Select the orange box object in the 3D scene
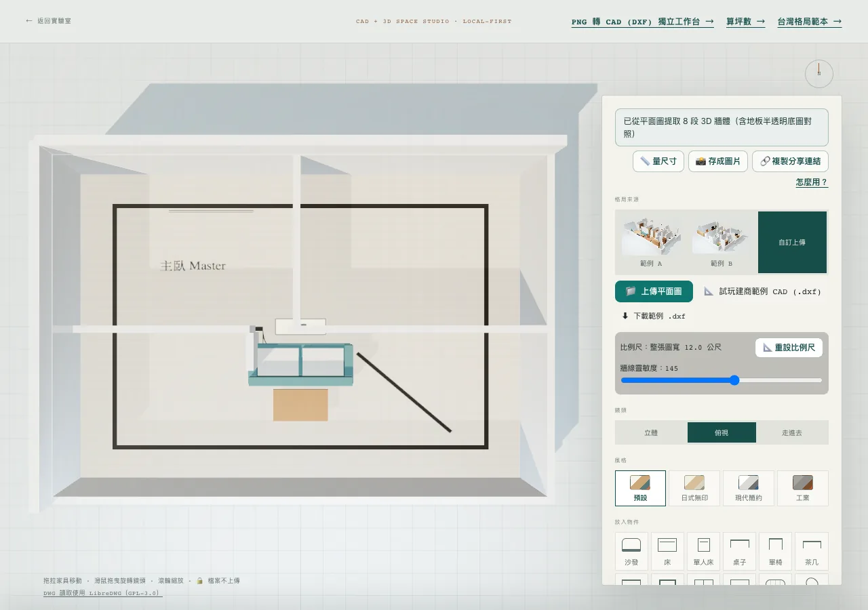 pyautogui.click(x=300, y=405)
